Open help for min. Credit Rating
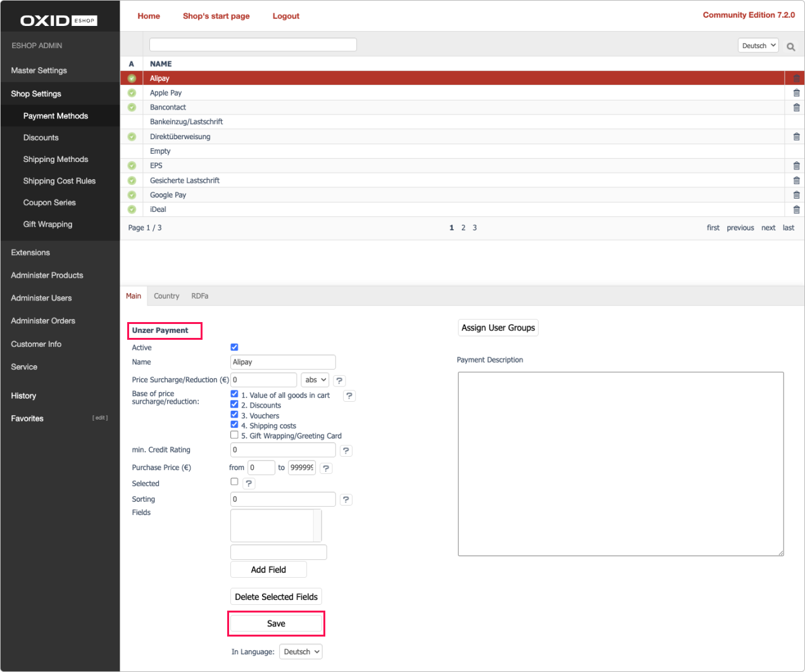The width and height of the screenshot is (805, 672). click(346, 450)
